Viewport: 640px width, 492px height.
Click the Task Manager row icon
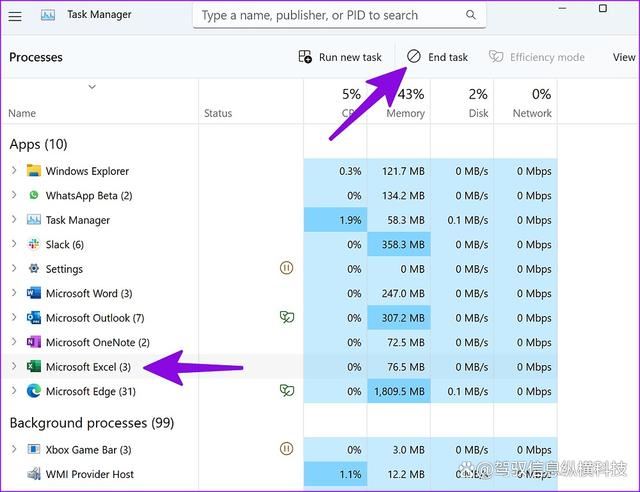click(x=33, y=219)
